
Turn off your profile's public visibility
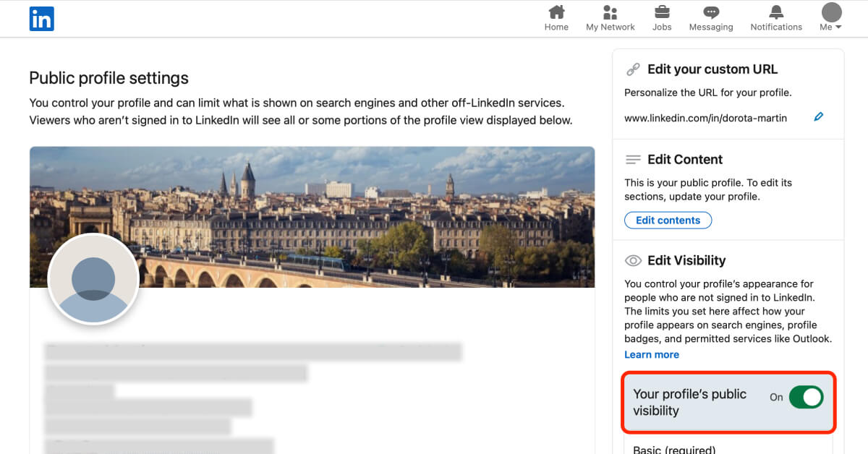click(807, 397)
